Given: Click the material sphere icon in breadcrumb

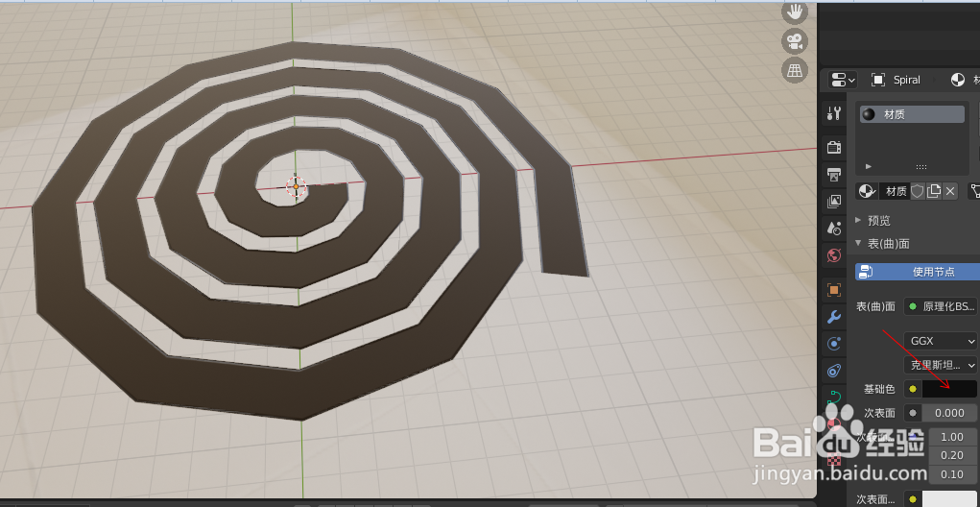Looking at the screenshot, I should pyautogui.click(x=958, y=80).
